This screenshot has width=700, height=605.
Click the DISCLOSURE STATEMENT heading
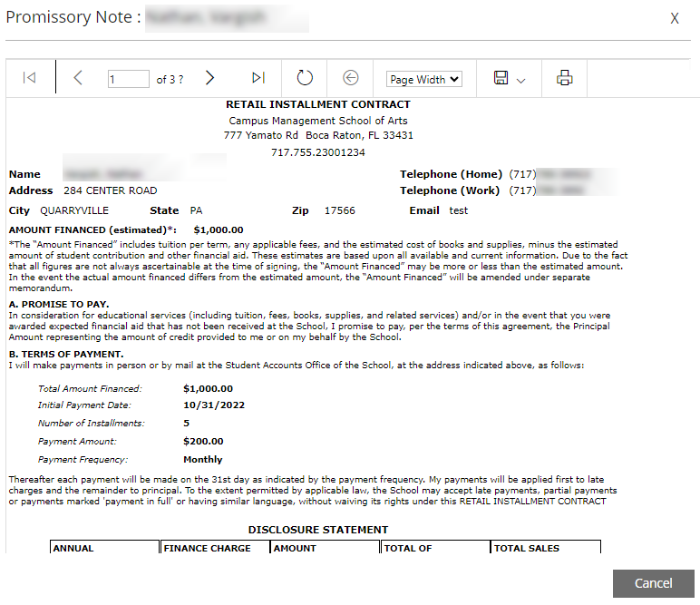(318, 530)
